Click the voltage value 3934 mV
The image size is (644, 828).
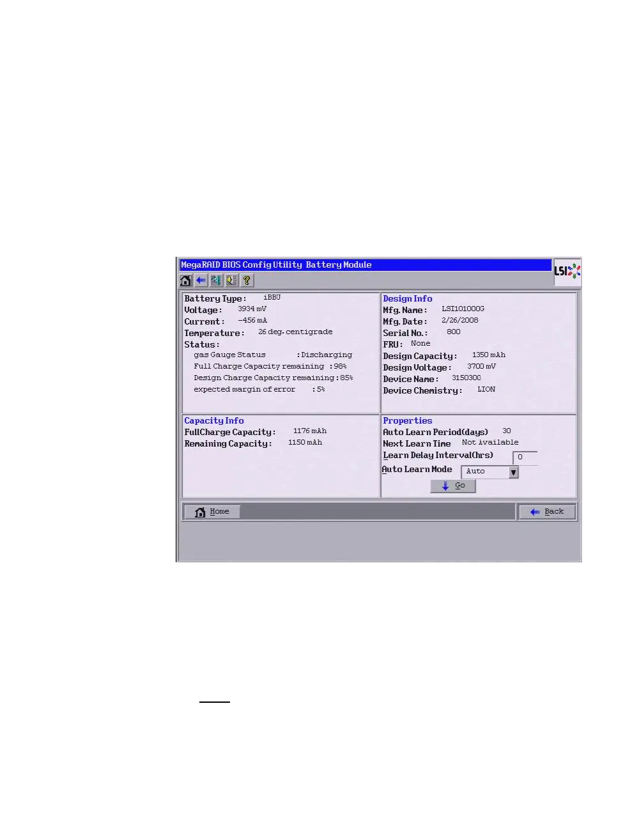[252, 309]
